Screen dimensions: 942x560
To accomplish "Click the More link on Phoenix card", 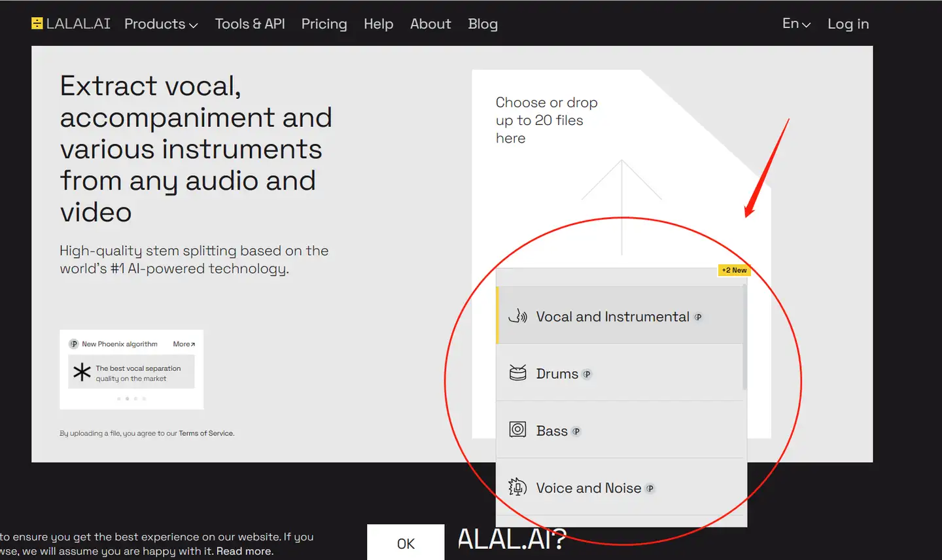I will [184, 344].
